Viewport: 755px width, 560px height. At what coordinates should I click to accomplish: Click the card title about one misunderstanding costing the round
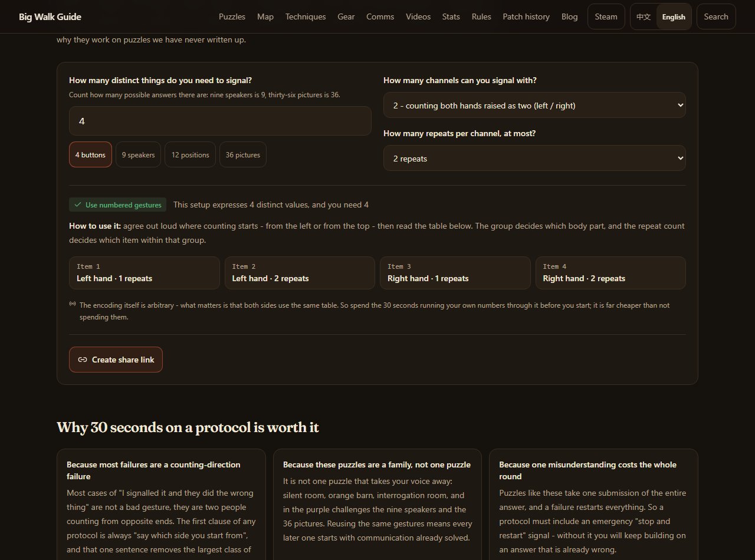click(587, 470)
